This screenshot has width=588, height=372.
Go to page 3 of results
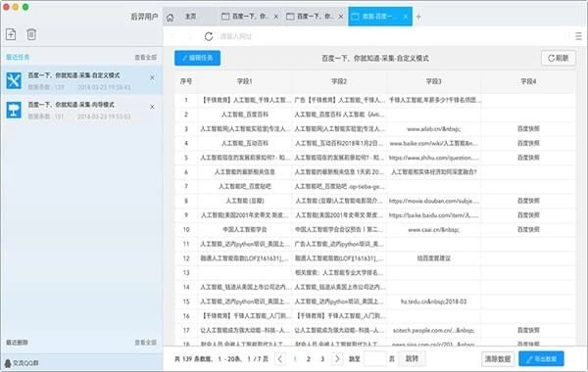[x=322, y=359]
